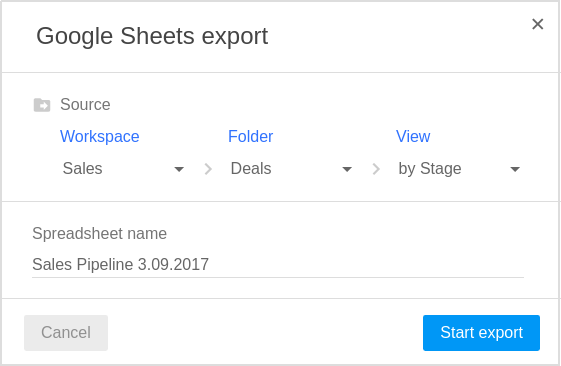Click the Google Sheets export dialog title

coord(152,36)
